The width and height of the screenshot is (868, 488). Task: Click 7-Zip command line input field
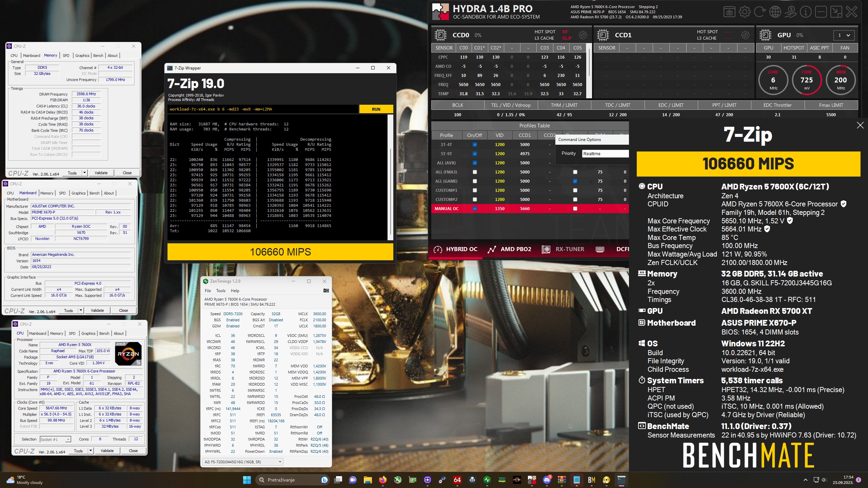tap(263, 109)
